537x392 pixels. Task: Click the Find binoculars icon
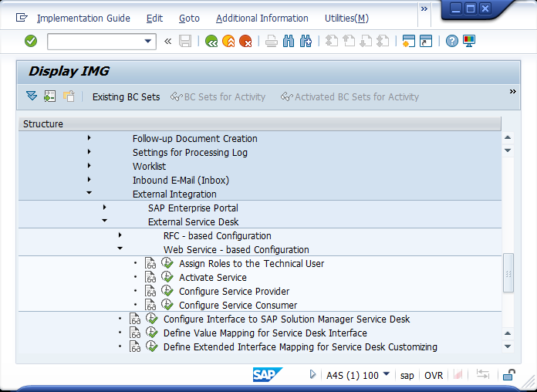pos(289,41)
